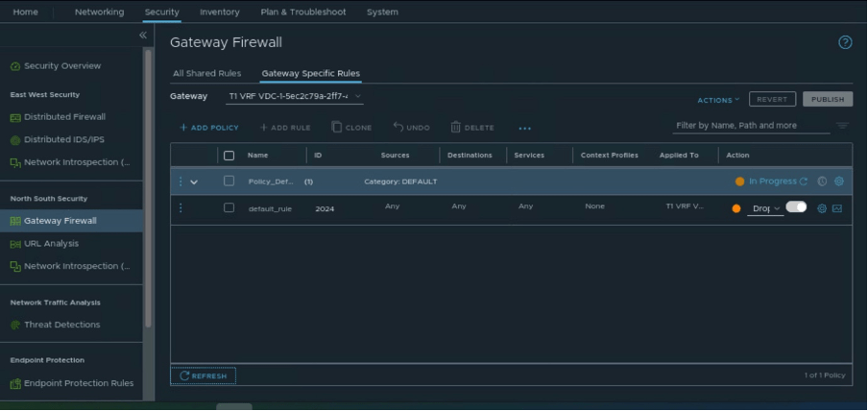Click the Filter by Name search field
Image resolution: width=868 pixels, height=411 pixels.
tap(749, 126)
